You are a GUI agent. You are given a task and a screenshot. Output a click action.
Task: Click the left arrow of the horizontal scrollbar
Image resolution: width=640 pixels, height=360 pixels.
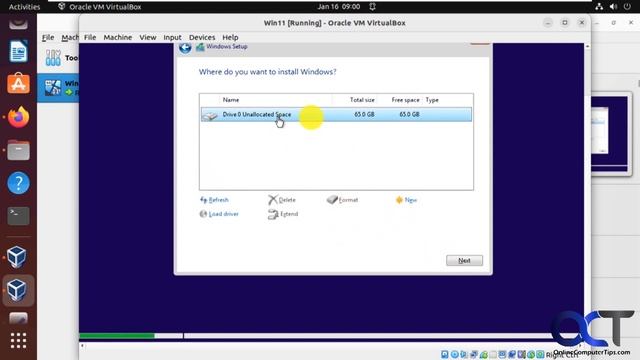(82, 346)
